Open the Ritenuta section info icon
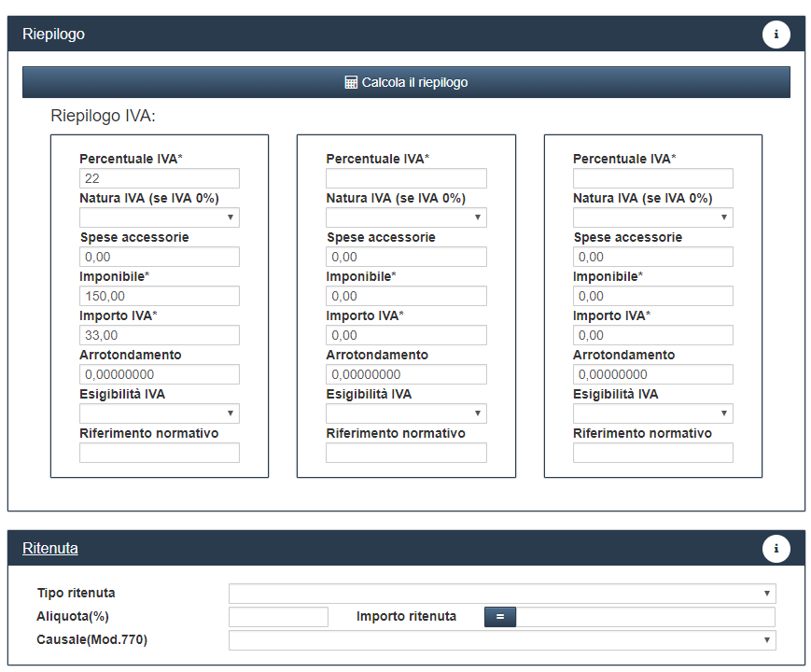The image size is (811, 672). (x=776, y=549)
